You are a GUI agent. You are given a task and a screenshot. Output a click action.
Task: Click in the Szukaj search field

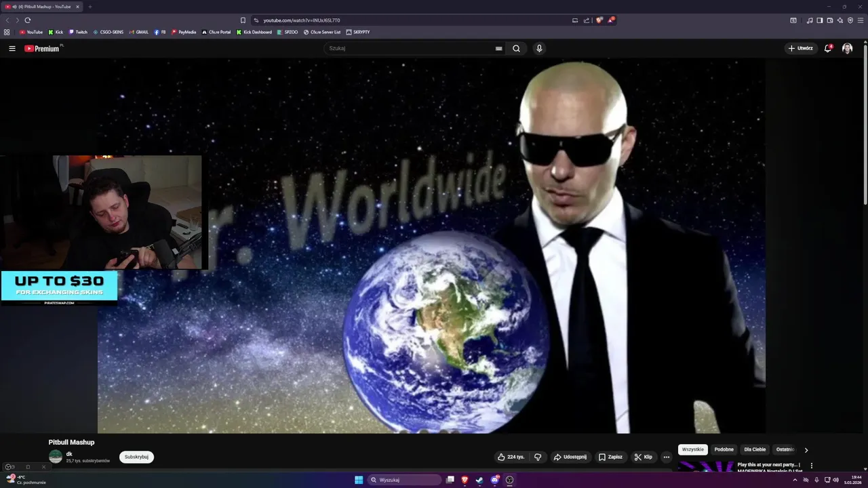point(414,48)
